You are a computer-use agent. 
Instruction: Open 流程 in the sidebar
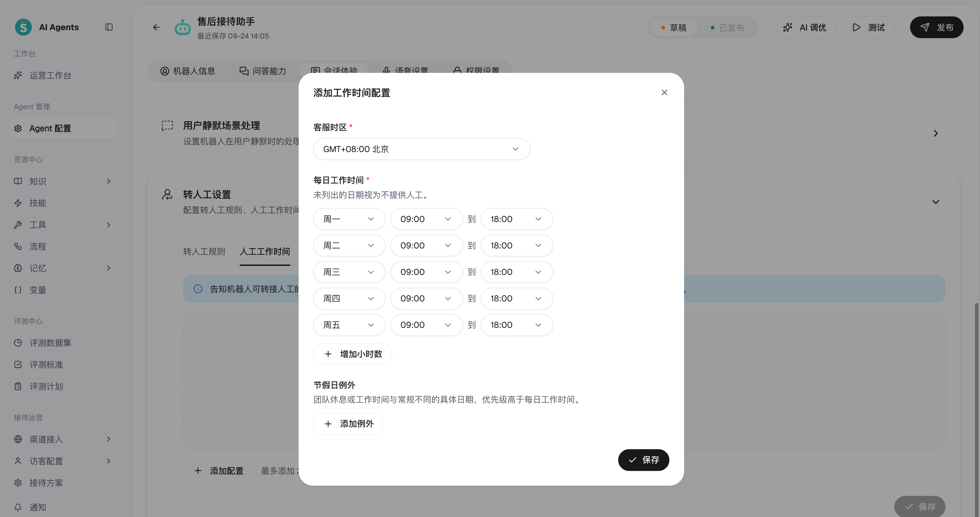[63, 246]
